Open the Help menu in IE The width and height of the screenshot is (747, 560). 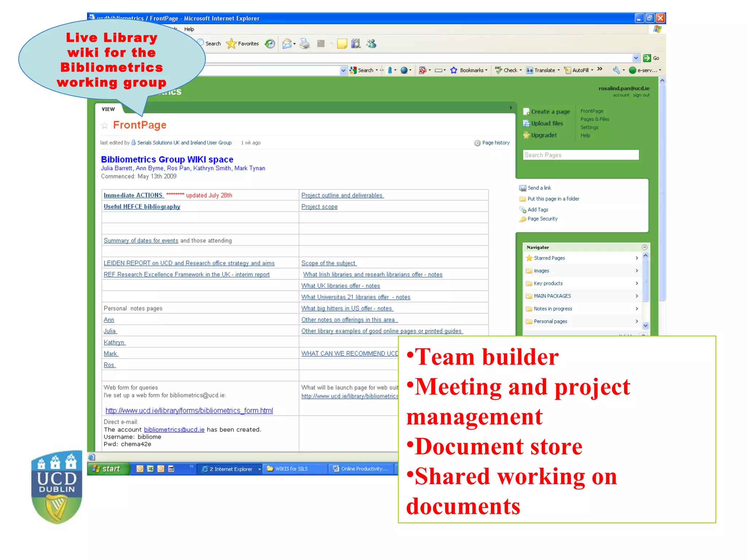tap(189, 29)
